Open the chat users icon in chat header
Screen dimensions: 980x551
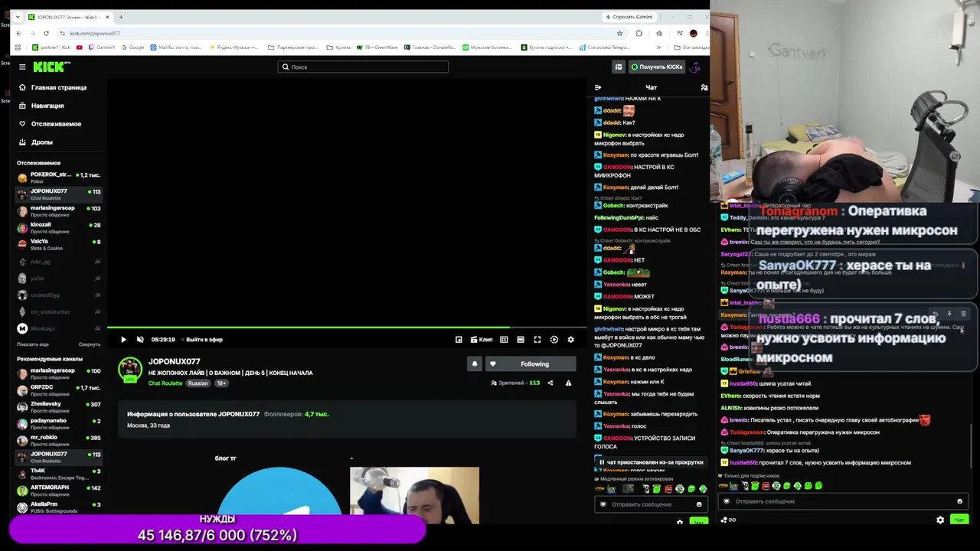[704, 87]
